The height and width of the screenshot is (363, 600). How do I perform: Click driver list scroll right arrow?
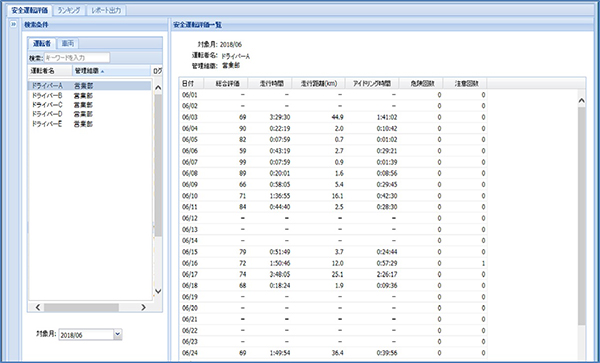coord(143,307)
